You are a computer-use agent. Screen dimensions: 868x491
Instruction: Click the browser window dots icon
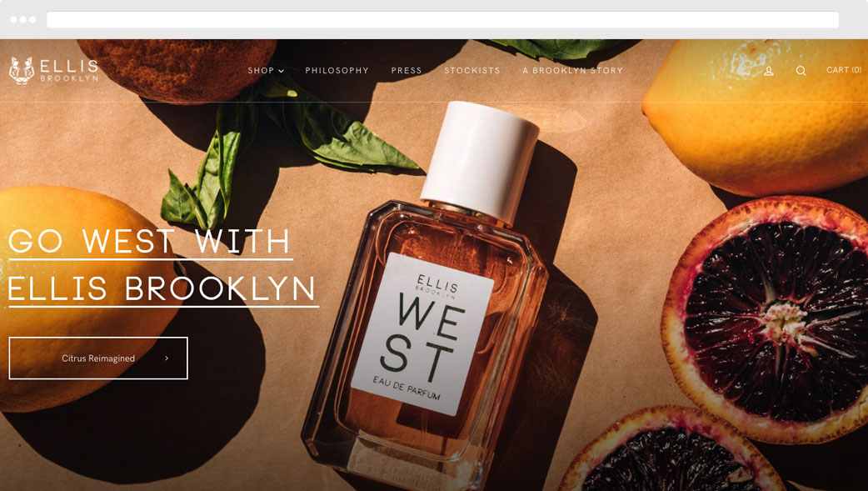pos(23,19)
